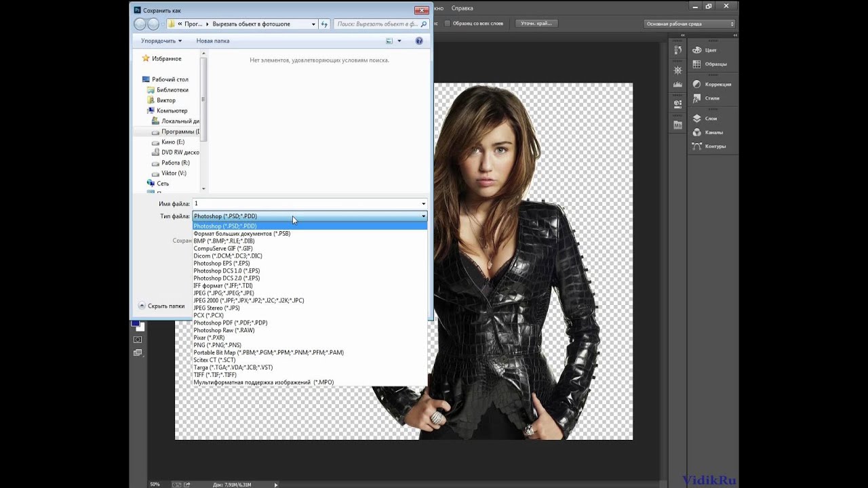Open the address bar path dropdown arrow
The image size is (868, 488).
(313, 24)
